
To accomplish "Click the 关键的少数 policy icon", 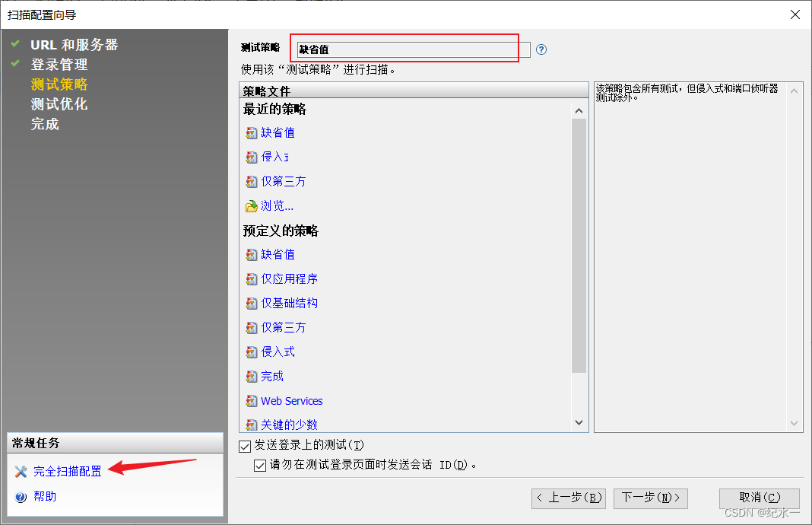I will tap(252, 424).
